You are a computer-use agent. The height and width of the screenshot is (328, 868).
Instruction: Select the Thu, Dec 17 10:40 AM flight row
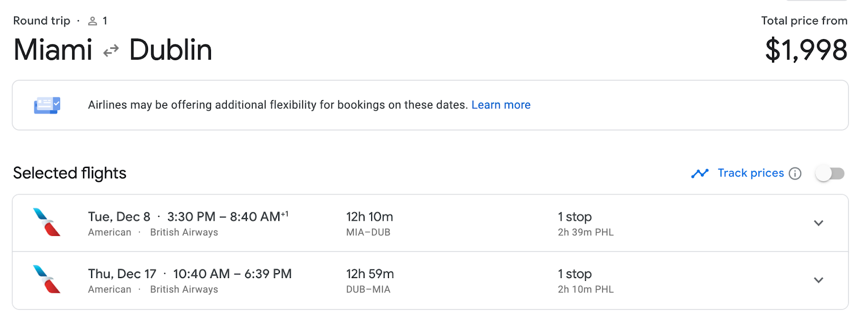(x=430, y=281)
